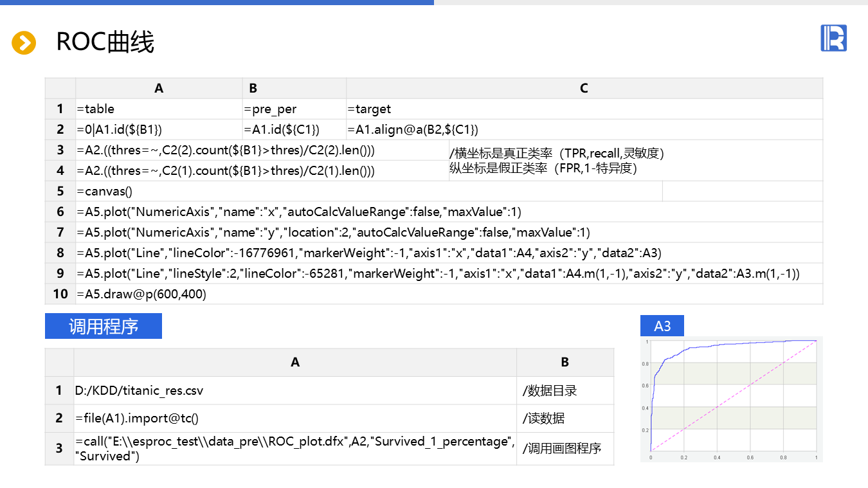Select the =call ROC_plot.dfx cell

click(294, 449)
